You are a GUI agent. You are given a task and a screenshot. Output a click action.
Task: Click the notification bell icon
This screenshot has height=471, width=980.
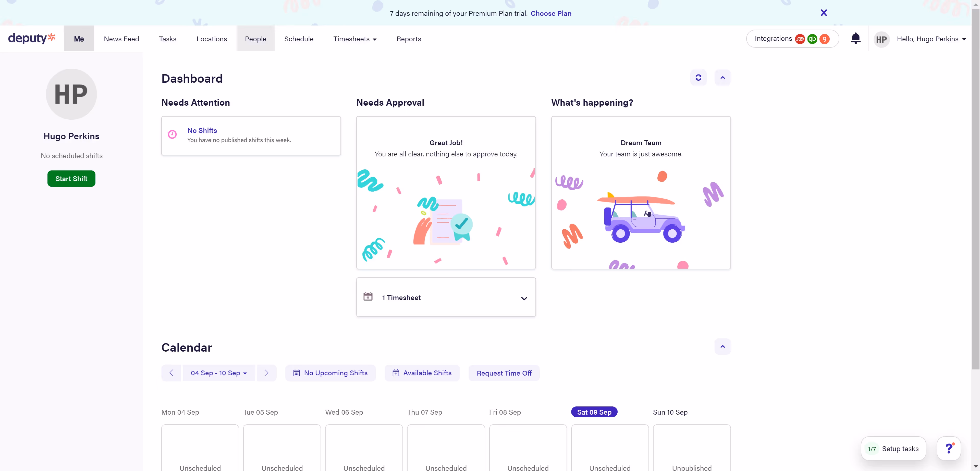(855, 39)
